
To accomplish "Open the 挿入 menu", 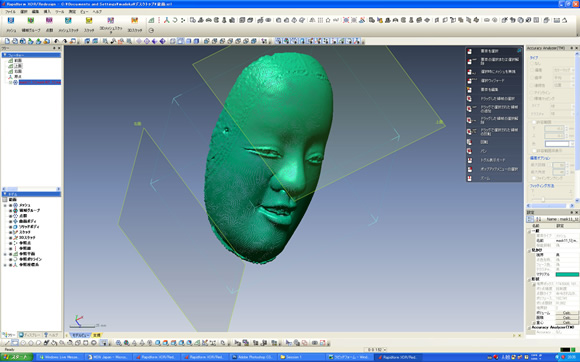I will 47,12.
